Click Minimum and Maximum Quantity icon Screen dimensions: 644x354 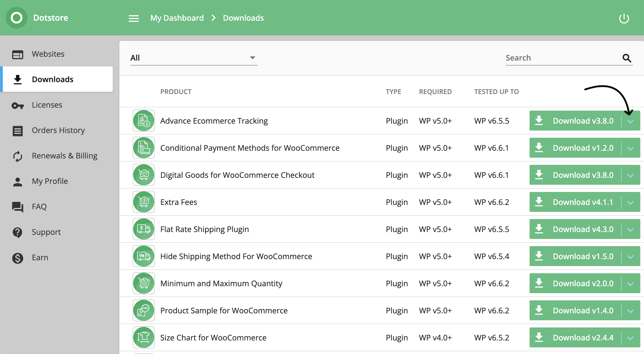click(x=144, y=283)
